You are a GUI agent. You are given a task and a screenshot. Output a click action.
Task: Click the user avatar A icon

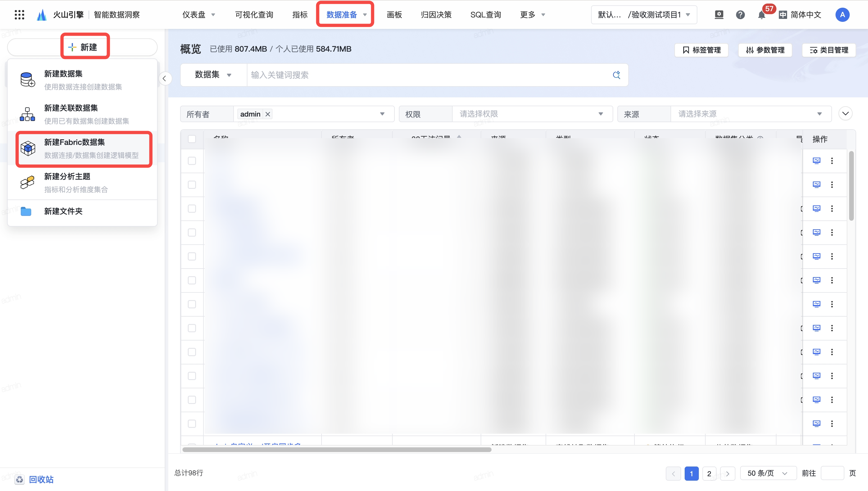click(842, 14)
